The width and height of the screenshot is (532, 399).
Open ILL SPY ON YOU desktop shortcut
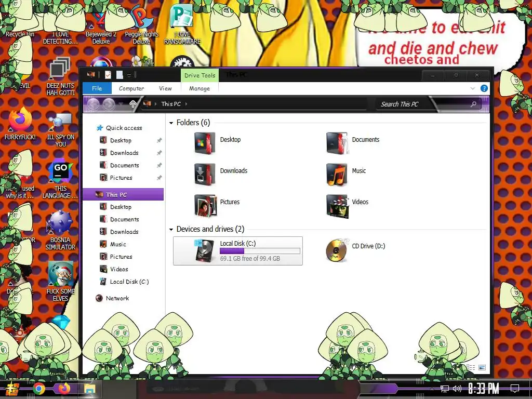click(60, 130)
